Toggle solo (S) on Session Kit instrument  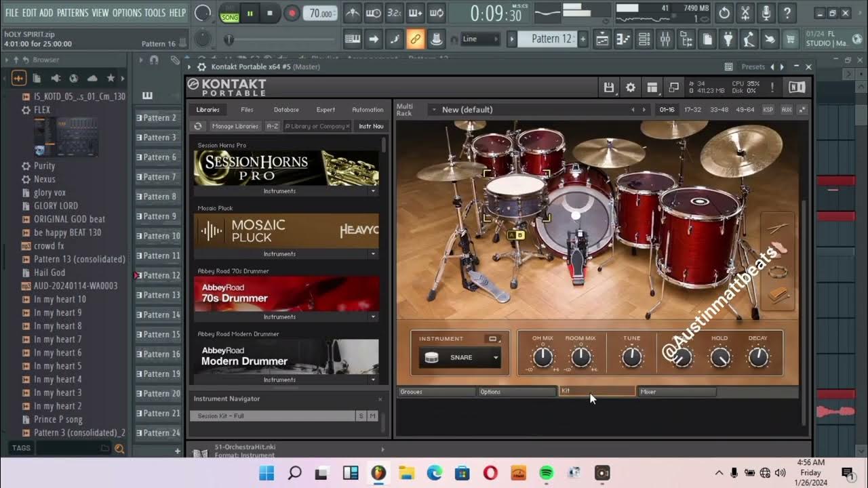tap(361, 415)
